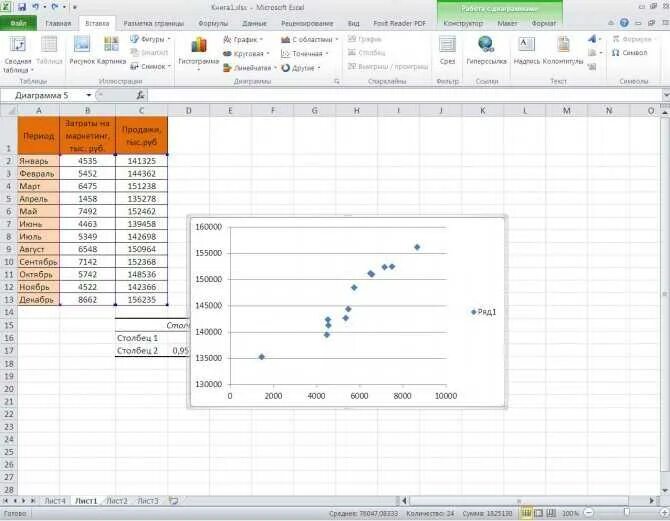Expand the Name Box dropdown arrow
This screenshot has height=521, width=670.
[x=88, y=95]
